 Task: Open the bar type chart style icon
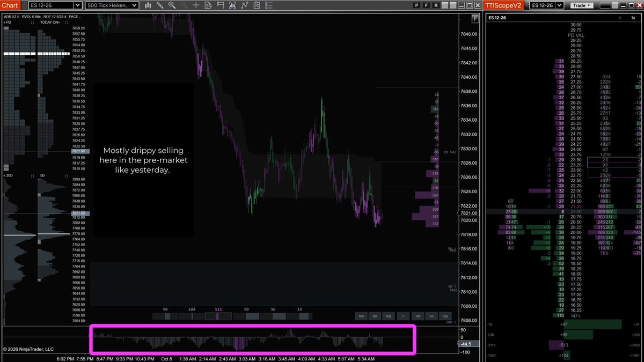[x=148, y=5]
